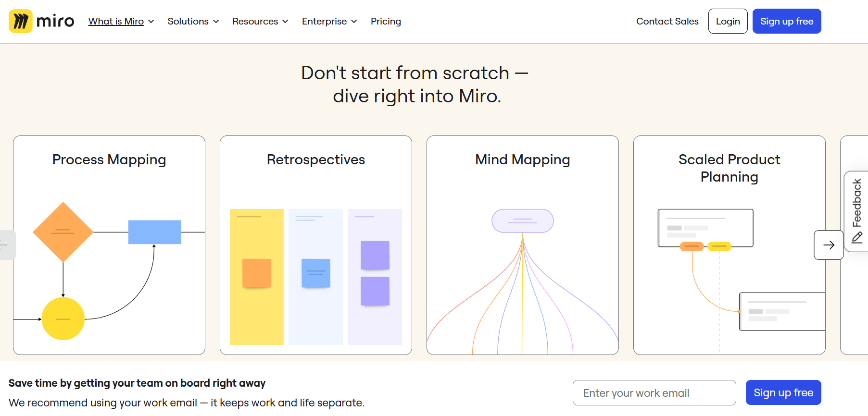Select the Process Mapping flowchart illustration

point(109,271)
